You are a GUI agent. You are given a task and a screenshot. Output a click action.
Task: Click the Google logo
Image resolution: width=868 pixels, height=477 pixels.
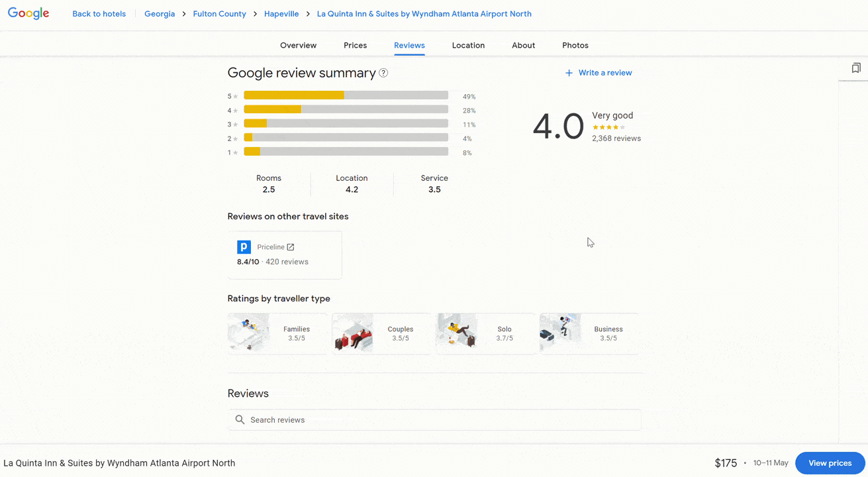click(x=28, y=14)
